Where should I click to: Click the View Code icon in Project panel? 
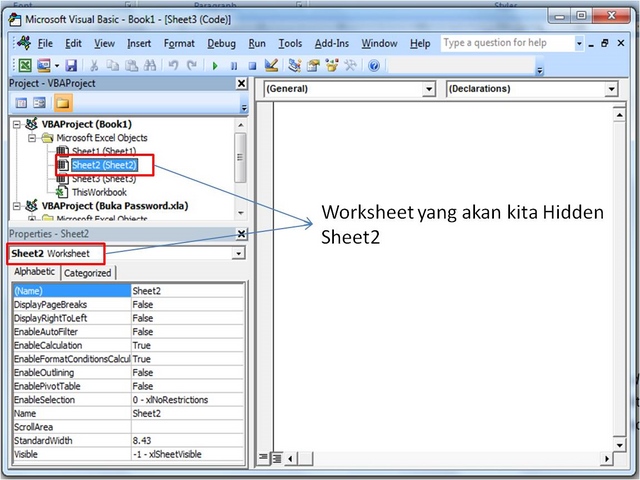point(21,103)
